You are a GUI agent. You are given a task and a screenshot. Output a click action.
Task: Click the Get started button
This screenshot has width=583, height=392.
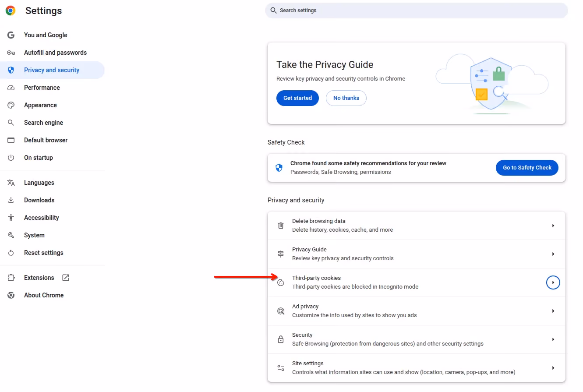297,98
